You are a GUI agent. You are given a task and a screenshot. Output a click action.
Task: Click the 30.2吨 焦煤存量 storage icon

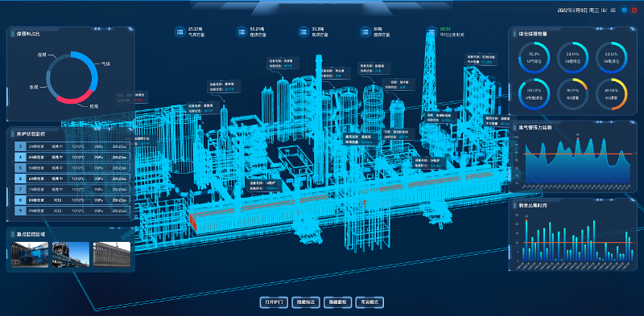[x=303, y=32]
